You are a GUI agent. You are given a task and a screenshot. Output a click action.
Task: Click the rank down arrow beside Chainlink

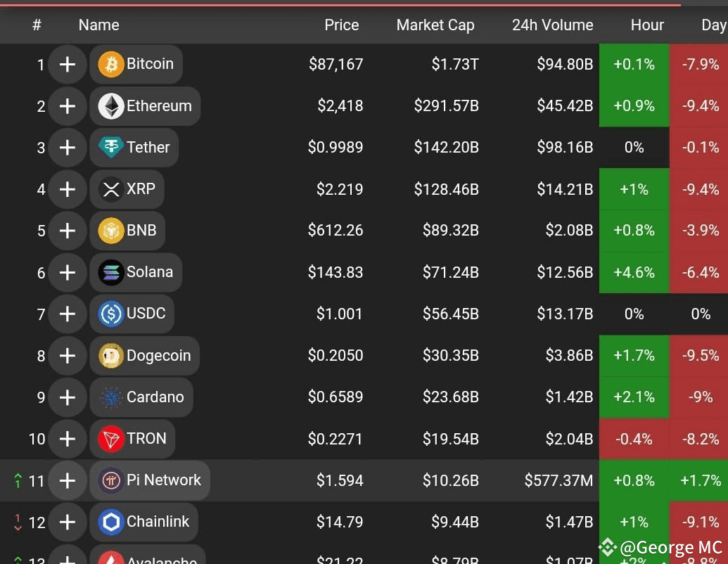18,522
